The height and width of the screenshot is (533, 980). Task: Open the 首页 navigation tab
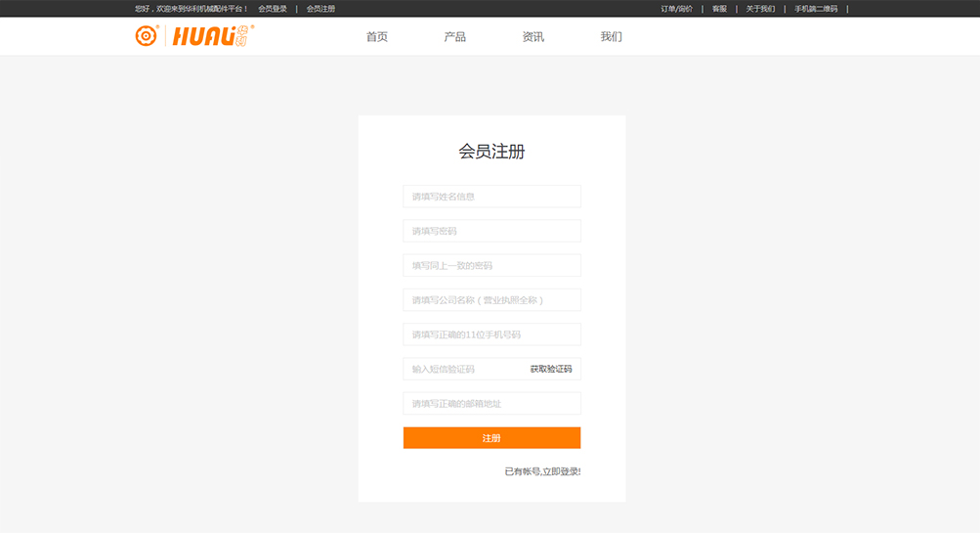pyautogui.click(x=377, y=37)
